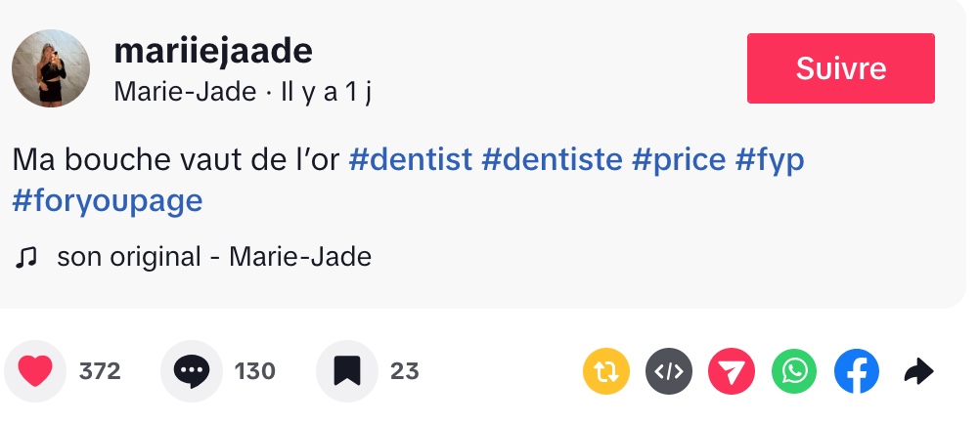Send video to friends via red icon
The width and height of the screenshot is (980, 424).
(732, 371)
